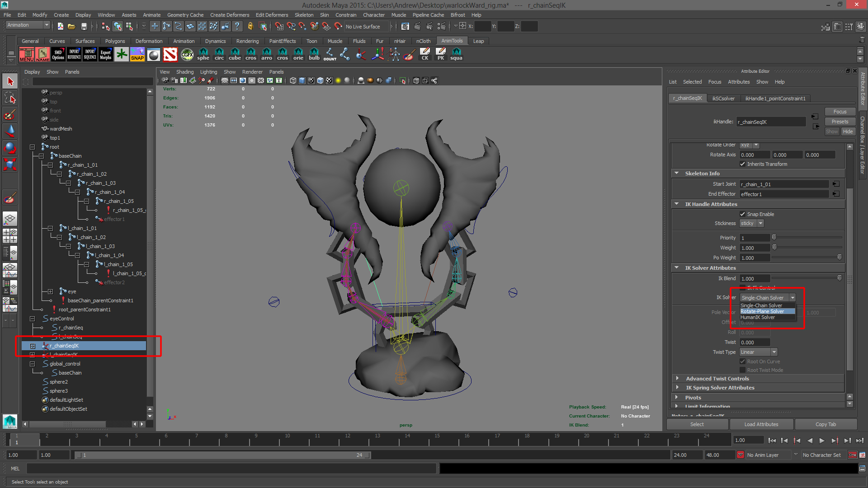This screenshot has height=488, width=868.
Task: Click the MENU shelf icon
Action: (x=26, y=54)
